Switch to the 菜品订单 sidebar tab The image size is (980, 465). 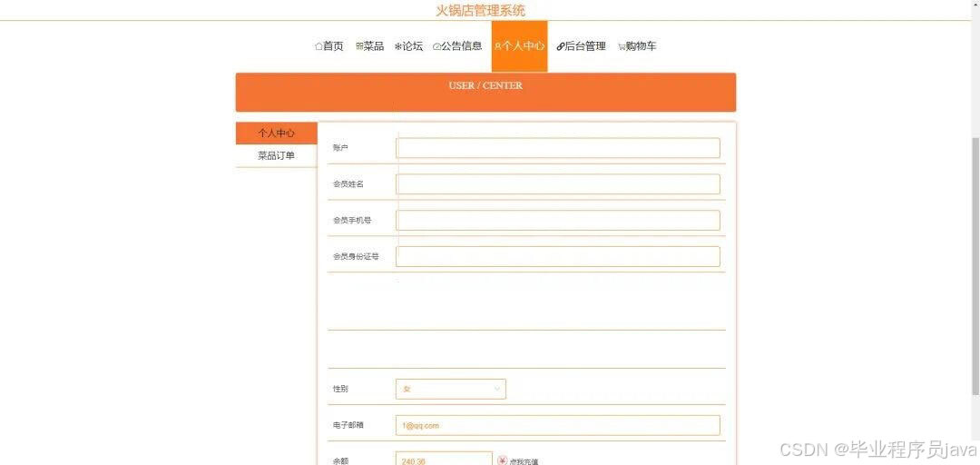click(x=276, y=156)
